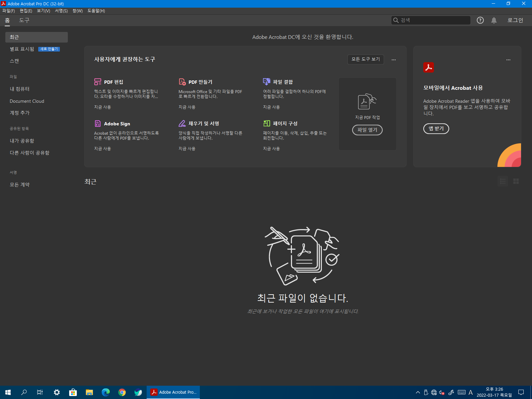Click the PDF document icon above 파일 열기

point(367,102)
